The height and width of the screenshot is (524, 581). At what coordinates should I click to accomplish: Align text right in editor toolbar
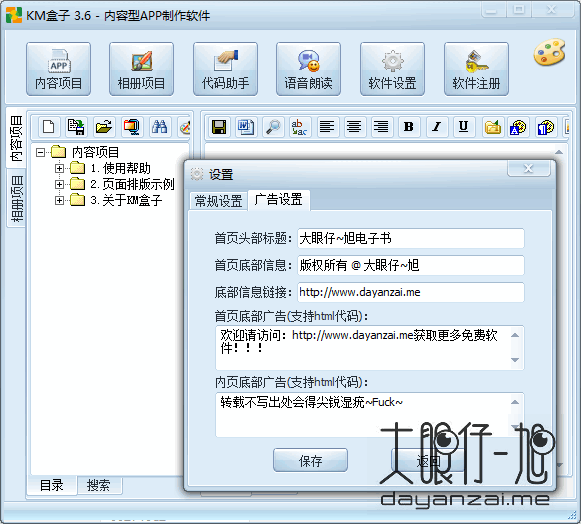coord(381,127)
